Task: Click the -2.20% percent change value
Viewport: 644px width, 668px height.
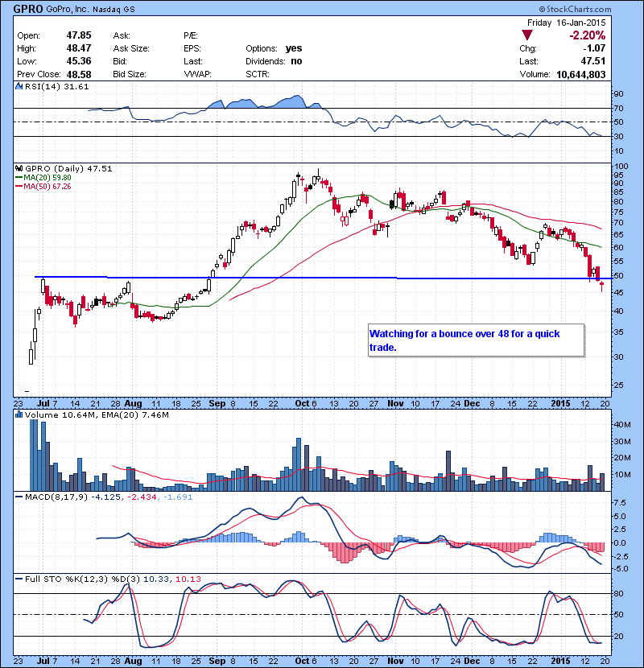Action: [x=588, y=35]
